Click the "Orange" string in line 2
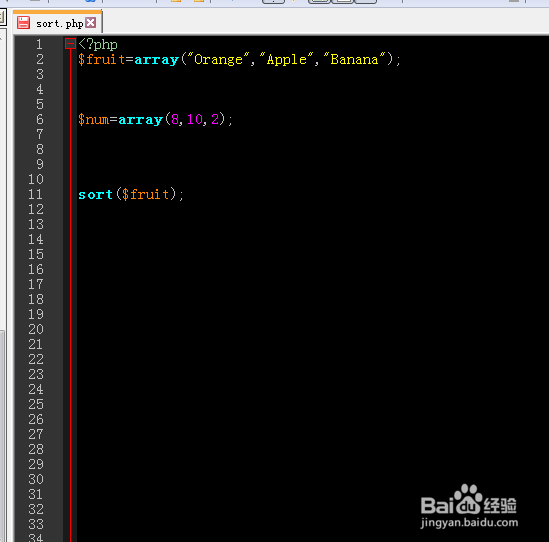Screen dimensions: 549x542 [x=218, y=59]
